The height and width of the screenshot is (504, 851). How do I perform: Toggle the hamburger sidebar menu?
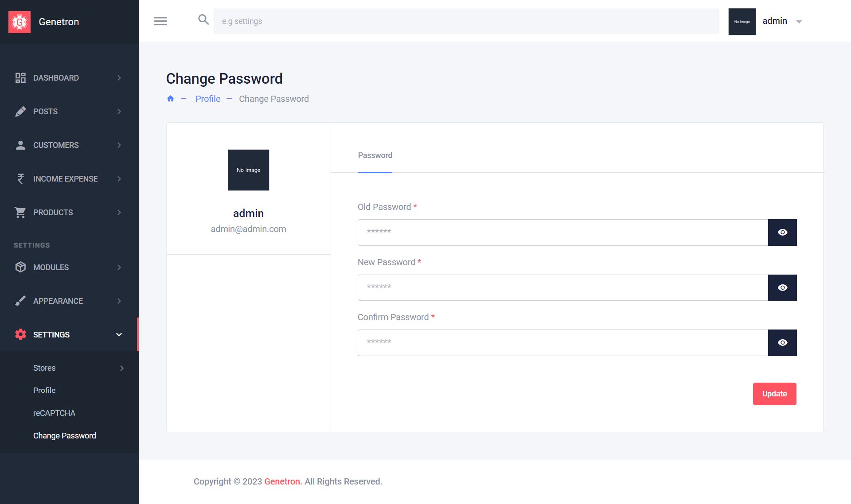click(x=160, y=21)
